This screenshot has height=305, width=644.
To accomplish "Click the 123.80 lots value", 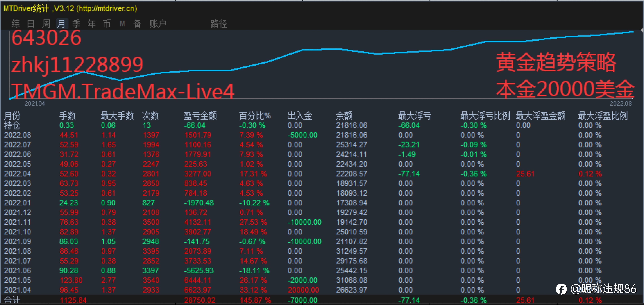I will [x=71, y=280].
